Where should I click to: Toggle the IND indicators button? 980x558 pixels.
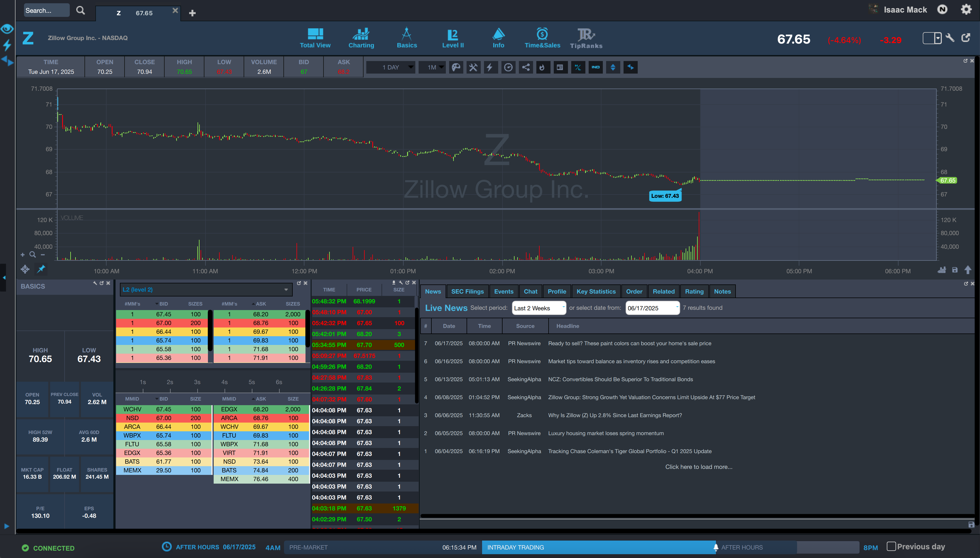click(x=595, y=68)
